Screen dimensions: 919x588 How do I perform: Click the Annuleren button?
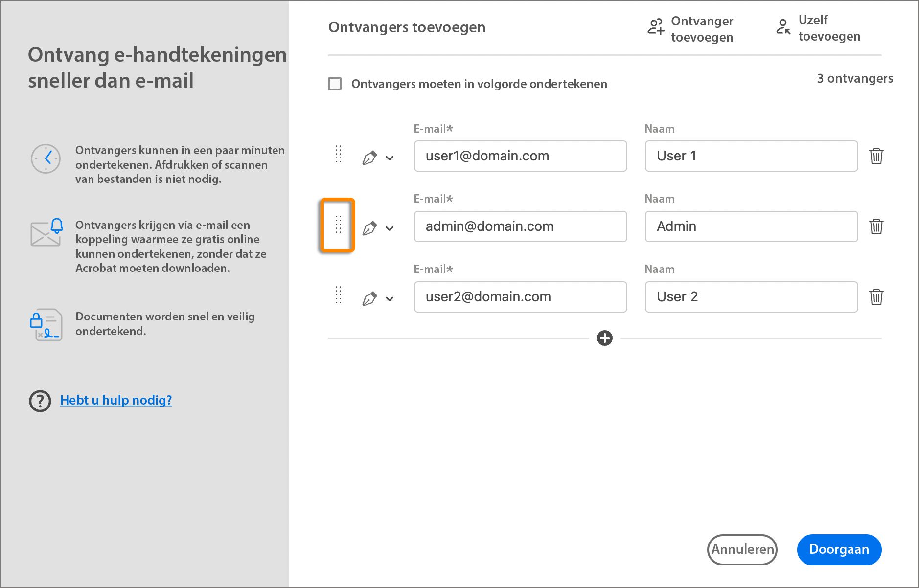[742, 549]
